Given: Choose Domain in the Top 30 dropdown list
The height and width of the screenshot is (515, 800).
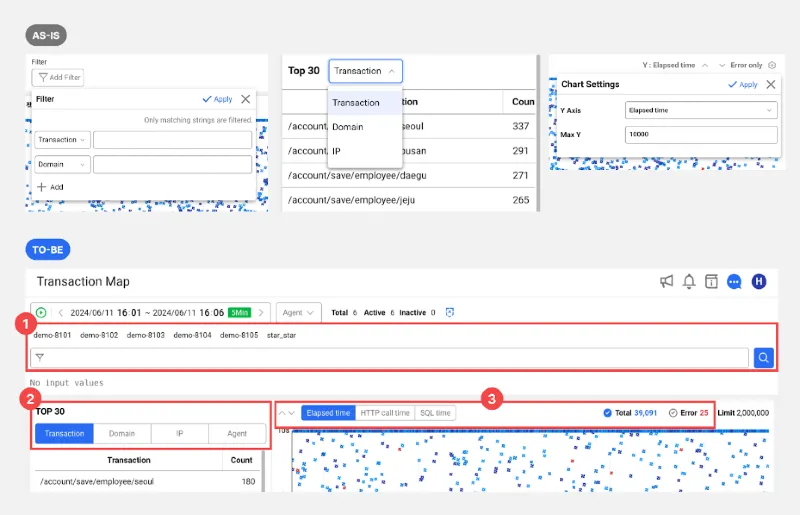Looking at the screenshot, I should 364,127.
